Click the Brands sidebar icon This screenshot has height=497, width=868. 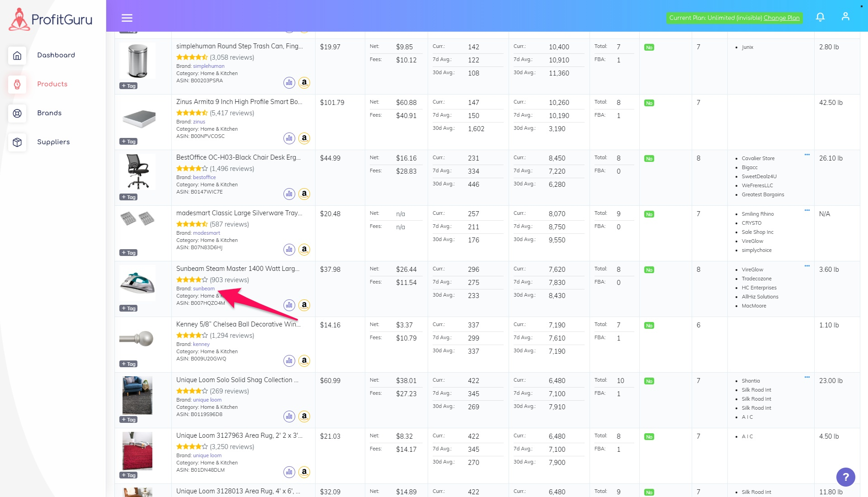point(17,113)
